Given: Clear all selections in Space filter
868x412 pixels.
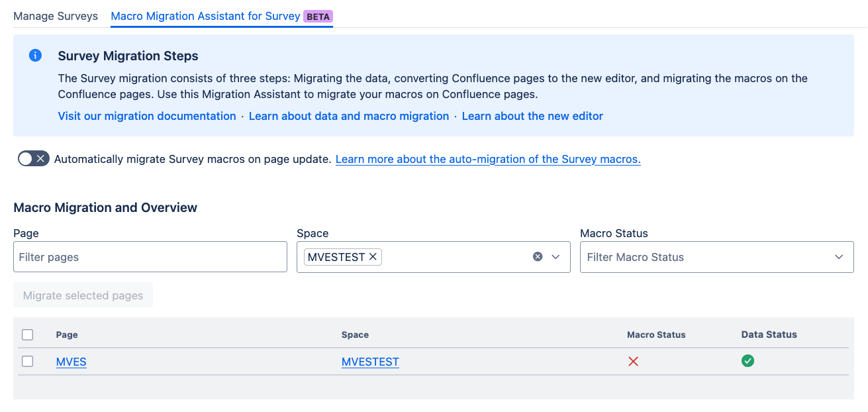Looking at the screenshot, I should 538,257.
